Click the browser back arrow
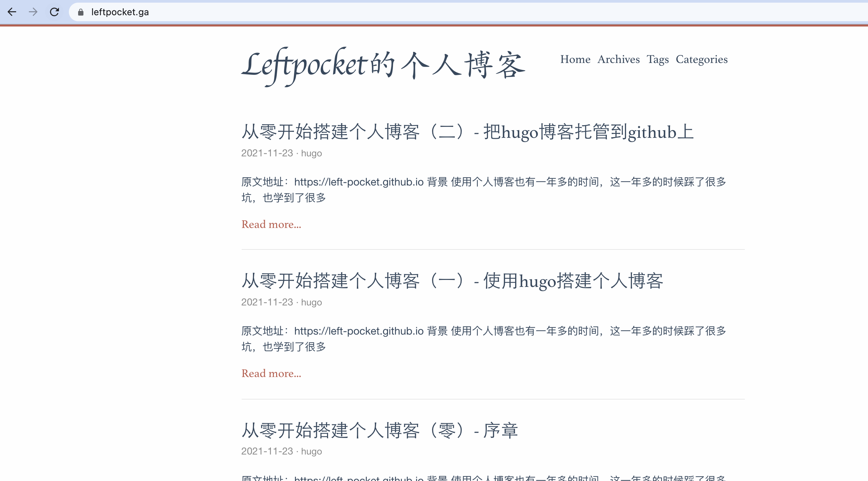 pos(12,12)
